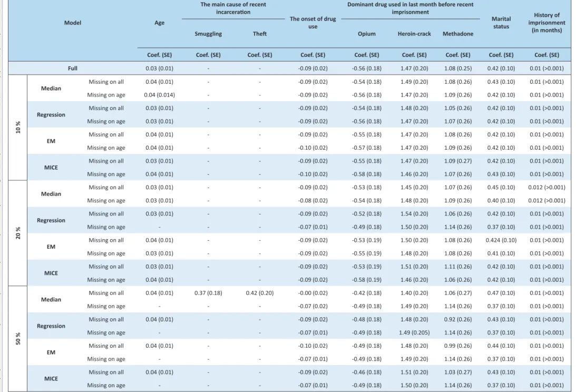Select the "1.40 (0.20)" Heroin-crack cell
576x392 pixels.
414,293
